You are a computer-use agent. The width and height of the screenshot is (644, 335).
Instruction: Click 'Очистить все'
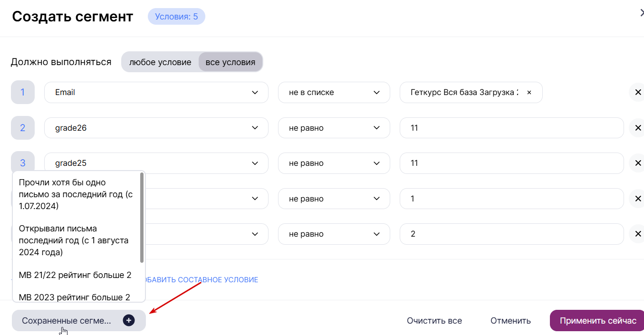(434, 321)
